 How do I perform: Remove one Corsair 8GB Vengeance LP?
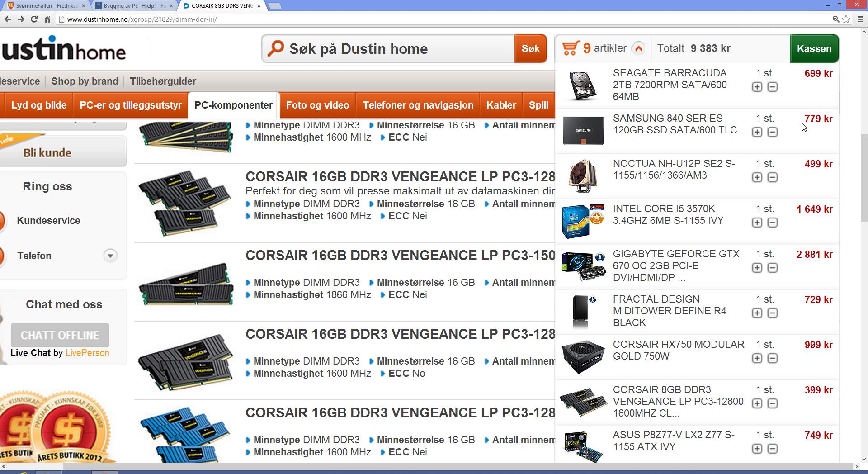click(773, 403)
